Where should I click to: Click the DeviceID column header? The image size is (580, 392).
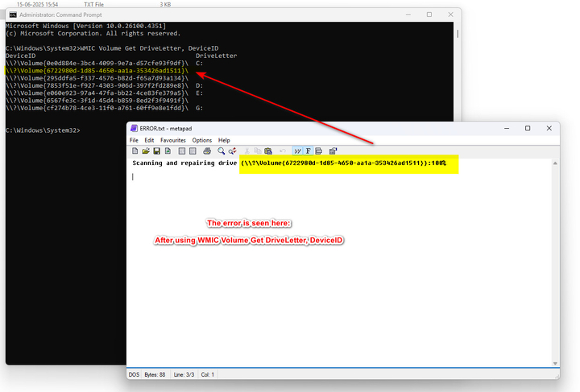click(x=21, y=56)
